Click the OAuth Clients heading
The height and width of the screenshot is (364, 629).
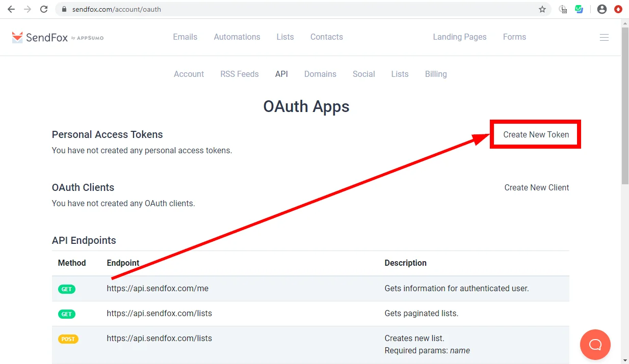83,187
